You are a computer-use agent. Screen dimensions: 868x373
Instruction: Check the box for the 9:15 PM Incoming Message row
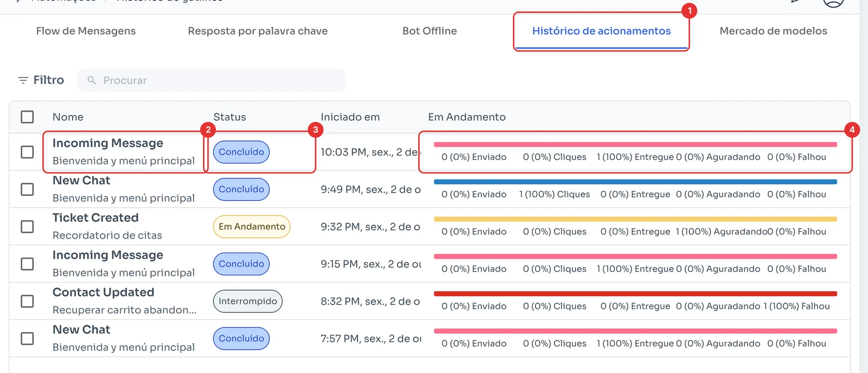click(x=27, y=264)
